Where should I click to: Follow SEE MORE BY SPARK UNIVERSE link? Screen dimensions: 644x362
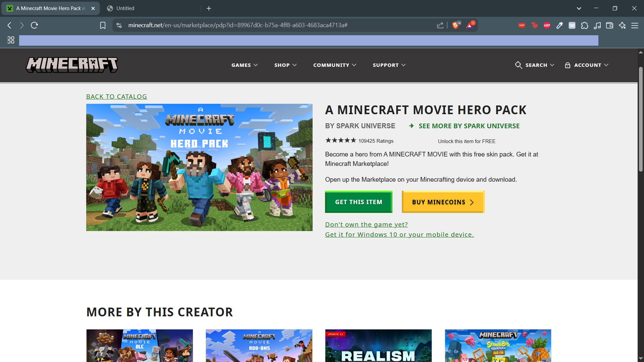(x=464, y=126)
